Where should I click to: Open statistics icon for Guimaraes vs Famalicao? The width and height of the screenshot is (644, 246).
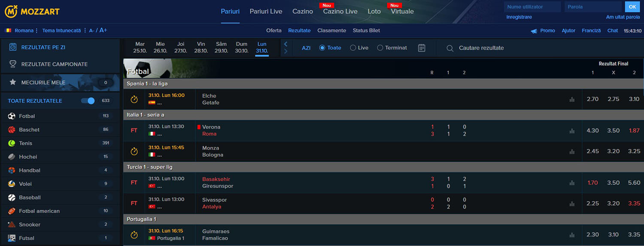(x=572, y=235)
